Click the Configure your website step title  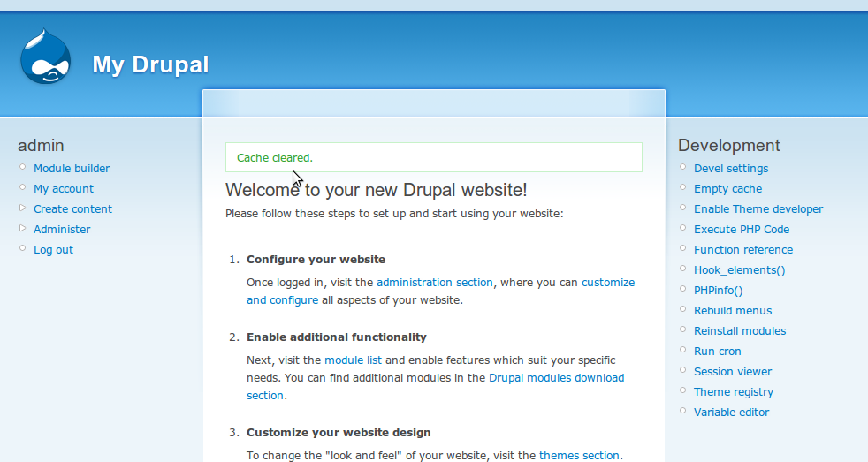pyautogui.click(x=316, y=260)
